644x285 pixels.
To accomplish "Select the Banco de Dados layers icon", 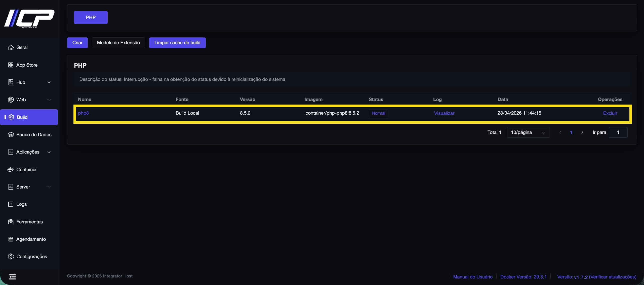I will pos(11,134).
